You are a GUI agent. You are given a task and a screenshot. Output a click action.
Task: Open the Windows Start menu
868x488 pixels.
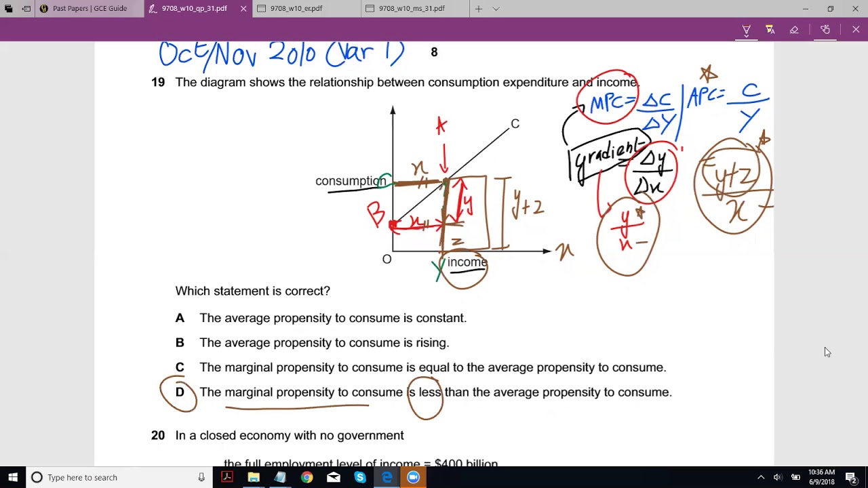13,477
